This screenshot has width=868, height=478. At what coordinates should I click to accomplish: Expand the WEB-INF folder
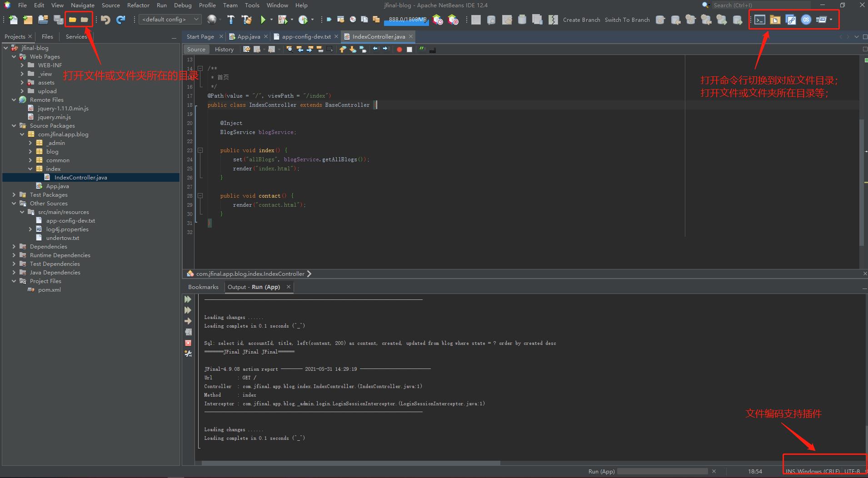(22, 65)
